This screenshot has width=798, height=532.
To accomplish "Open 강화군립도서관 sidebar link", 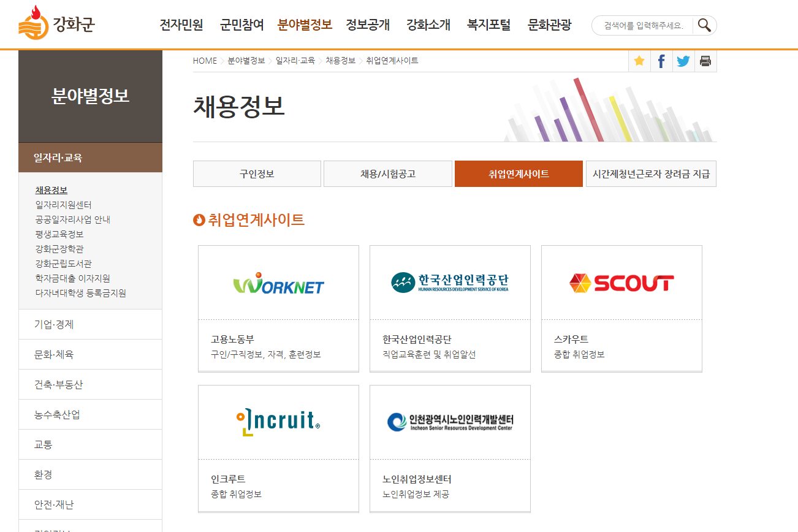I will pyautogui.click(x=64, y=264).
